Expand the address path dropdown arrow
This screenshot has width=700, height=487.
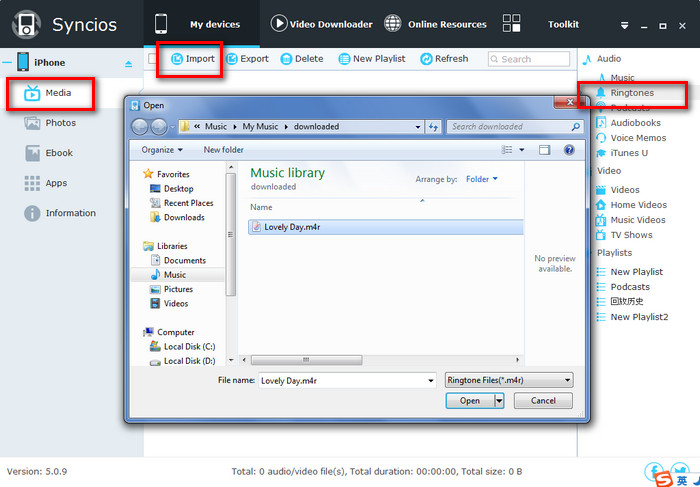(x=418, y=127)
